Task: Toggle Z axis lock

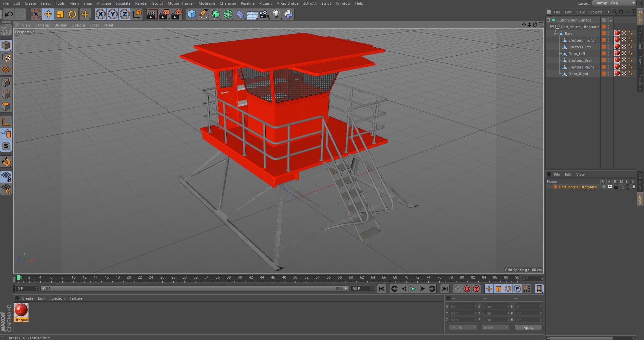Action: point(125,14)
